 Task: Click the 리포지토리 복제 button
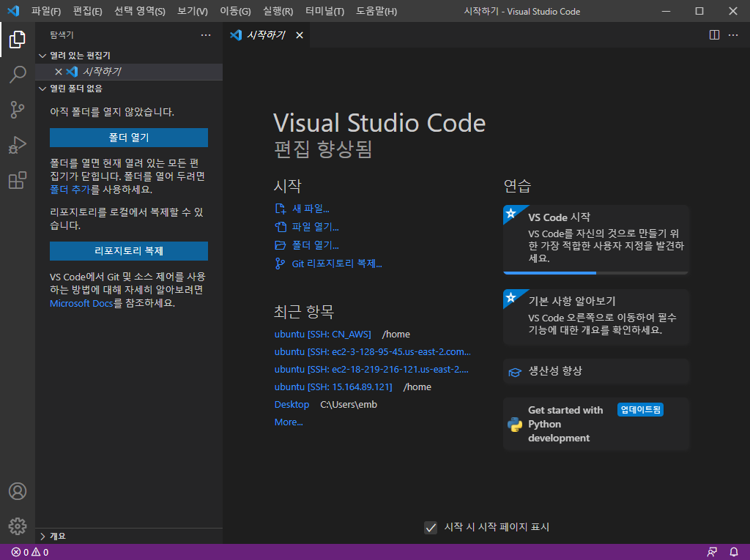(129, 251)
